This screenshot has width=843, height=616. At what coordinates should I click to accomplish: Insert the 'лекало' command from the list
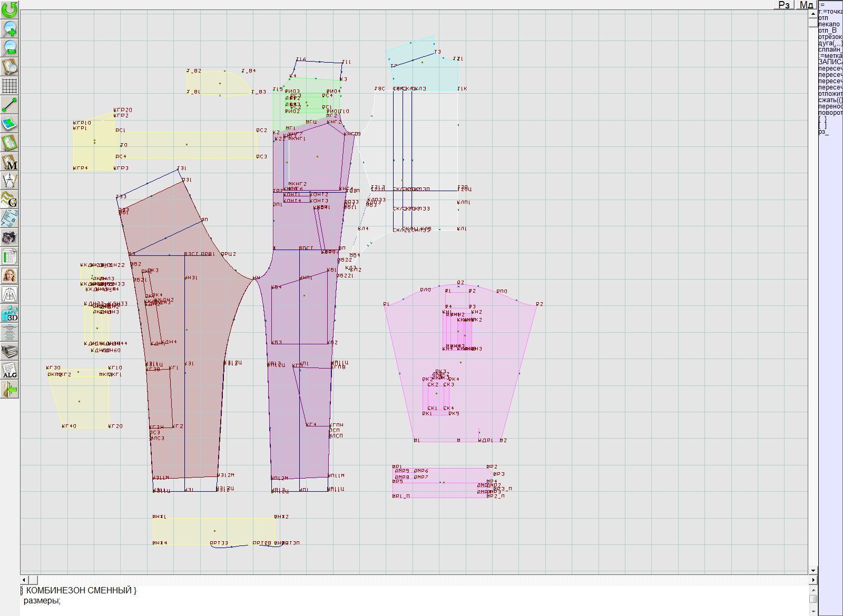829,24
